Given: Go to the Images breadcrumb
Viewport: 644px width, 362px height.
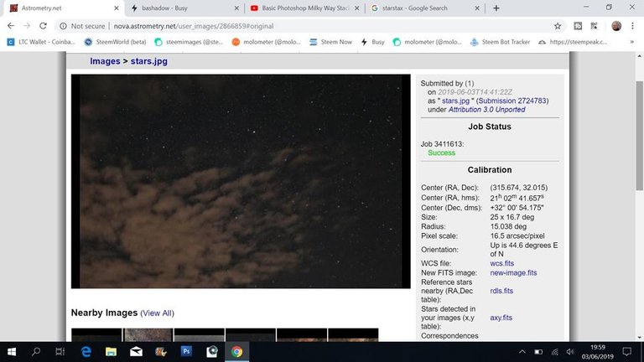Looking at the screenshot, I should (x=105, y=61).
